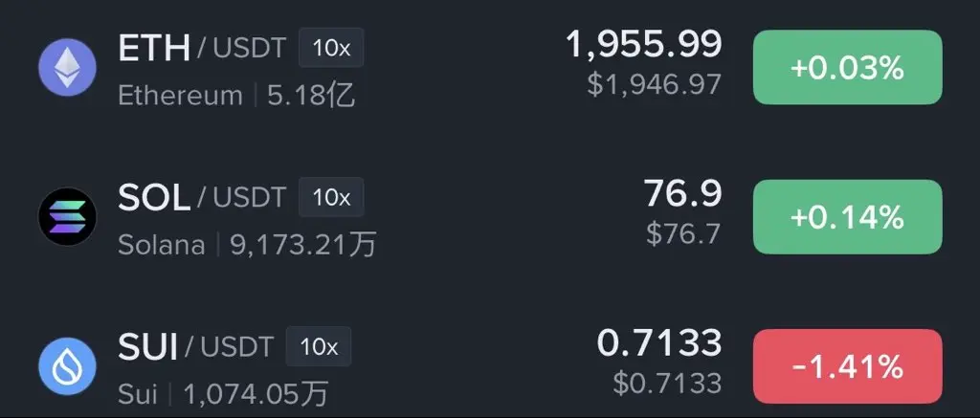
Task: Open the Solana coin icon
Action: (68, 216)
